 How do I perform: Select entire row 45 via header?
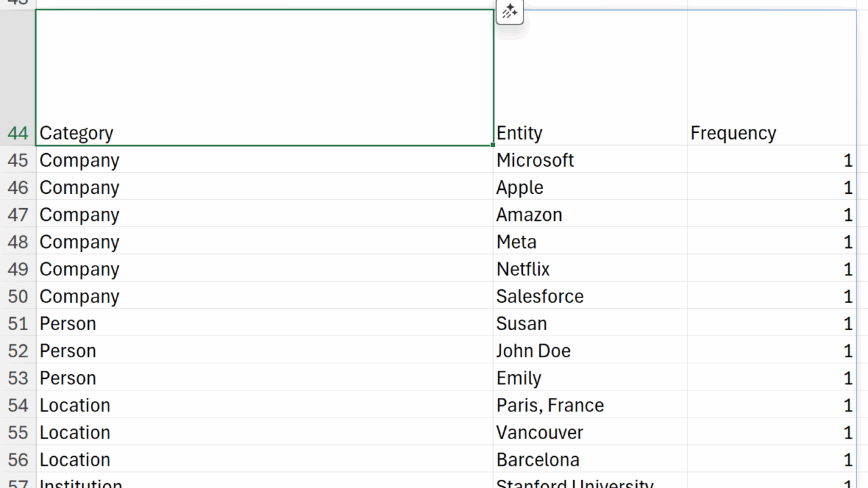pos(18,160)
